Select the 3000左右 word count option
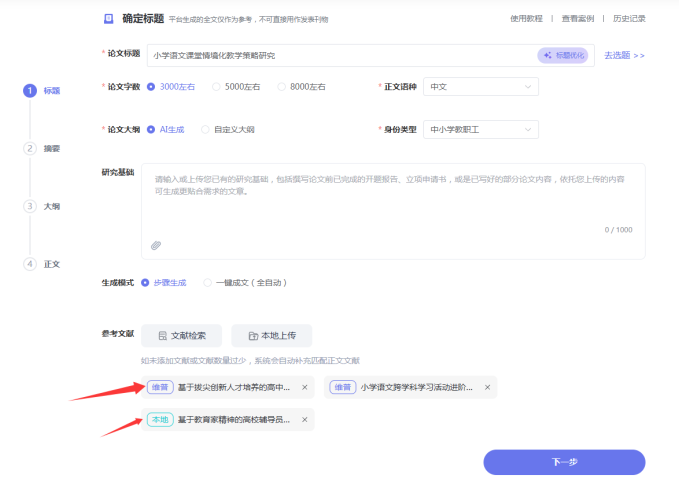679x496 pixels. coord(171,87)
